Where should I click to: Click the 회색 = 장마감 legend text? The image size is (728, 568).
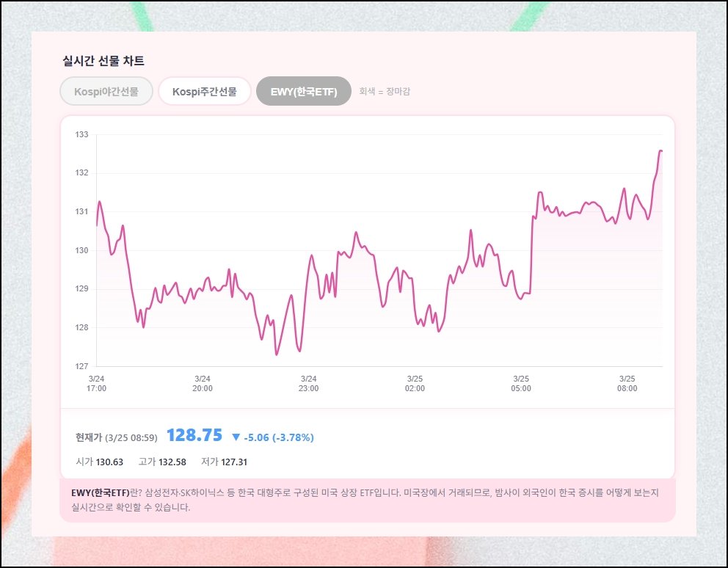[x=385, y=92]
